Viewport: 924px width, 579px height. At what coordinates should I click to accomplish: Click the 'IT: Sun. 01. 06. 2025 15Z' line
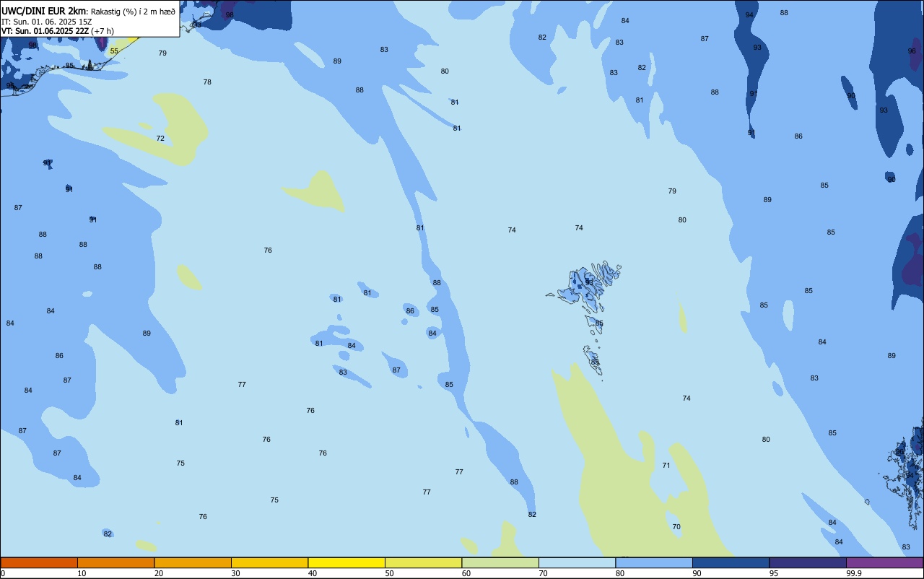coord(47,22)
